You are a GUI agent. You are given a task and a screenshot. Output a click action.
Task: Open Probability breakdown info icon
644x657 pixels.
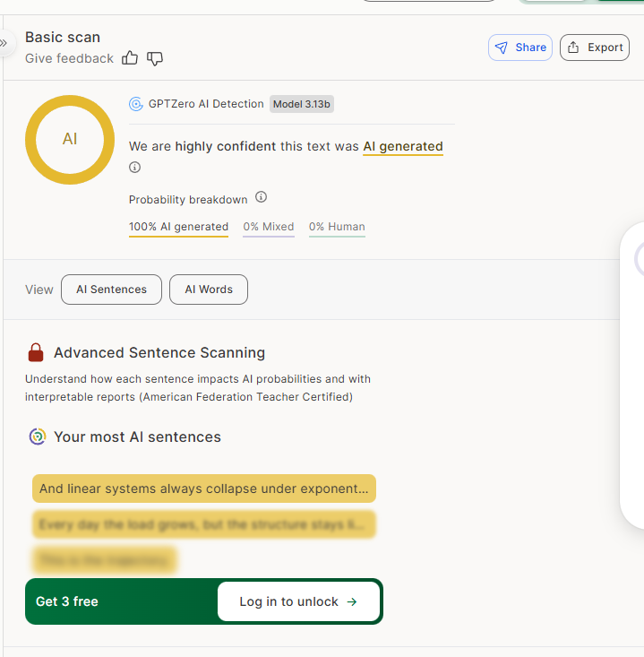(261, 197)
